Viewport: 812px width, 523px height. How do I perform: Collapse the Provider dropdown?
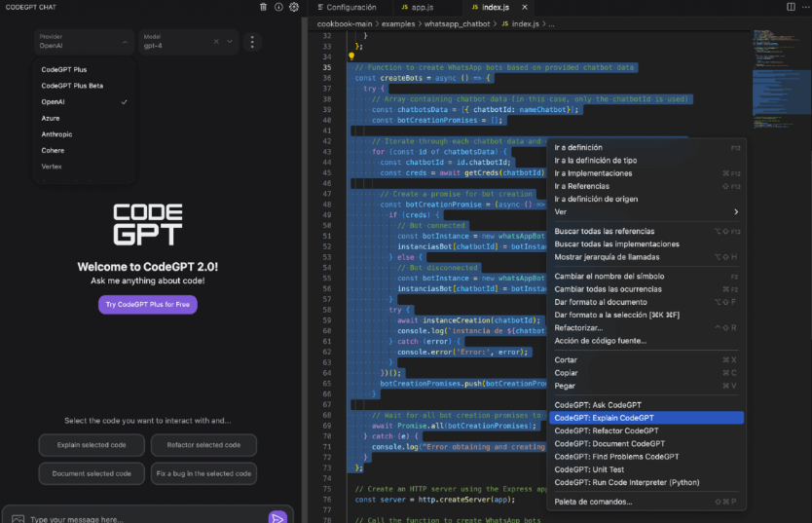(x=126, y=42)
